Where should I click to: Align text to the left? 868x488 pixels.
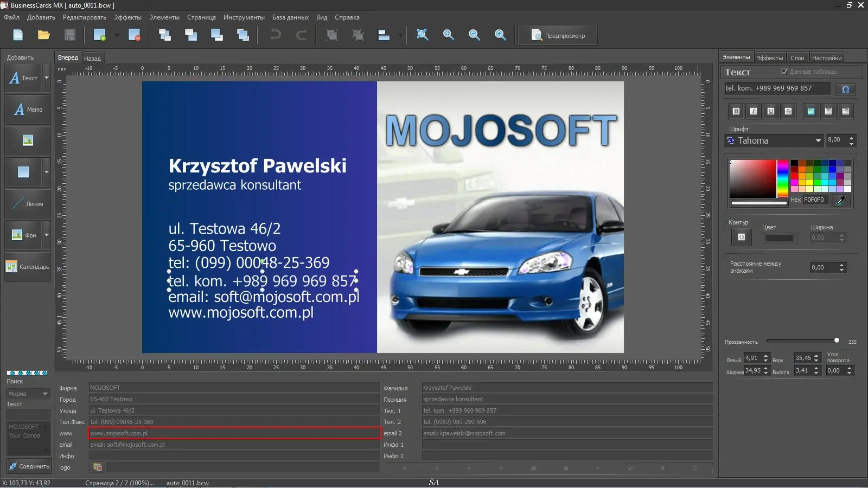(x=811, y=111)
